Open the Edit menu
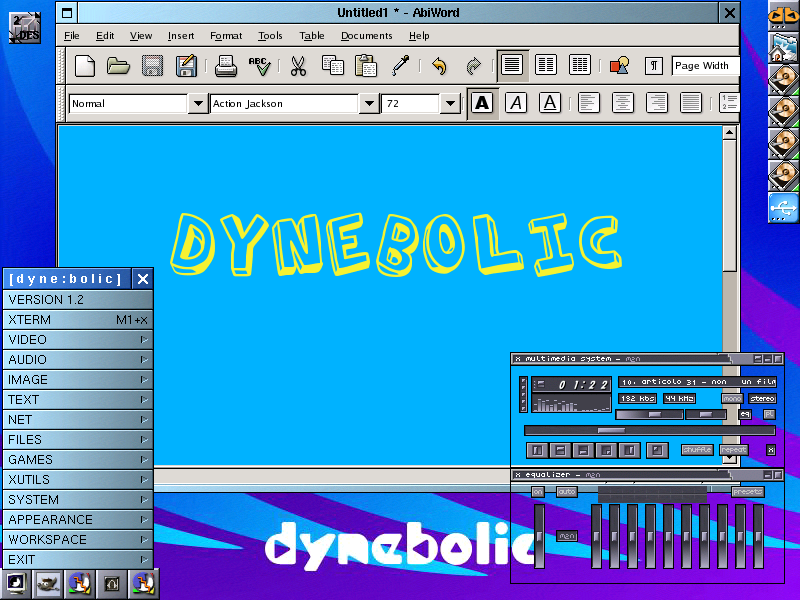This screenshot has height=600, width=800. (x=105, y=36)
